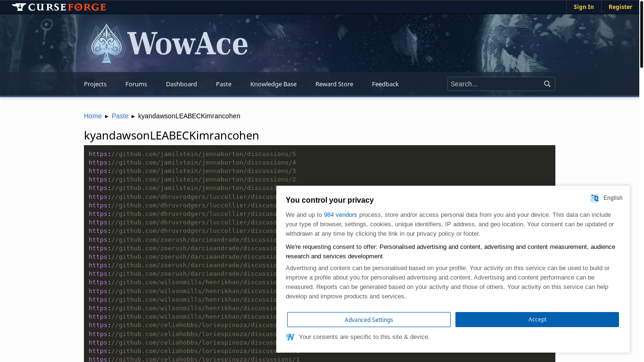This screenshot has height=362, width=644.
Task: Open the Forums menu item
Action: click(x=136, y=84)
